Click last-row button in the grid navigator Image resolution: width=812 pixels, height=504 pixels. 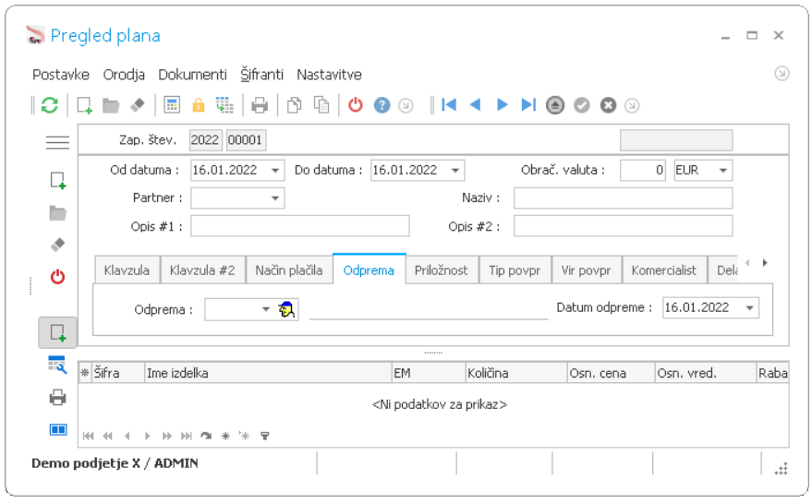187,436
